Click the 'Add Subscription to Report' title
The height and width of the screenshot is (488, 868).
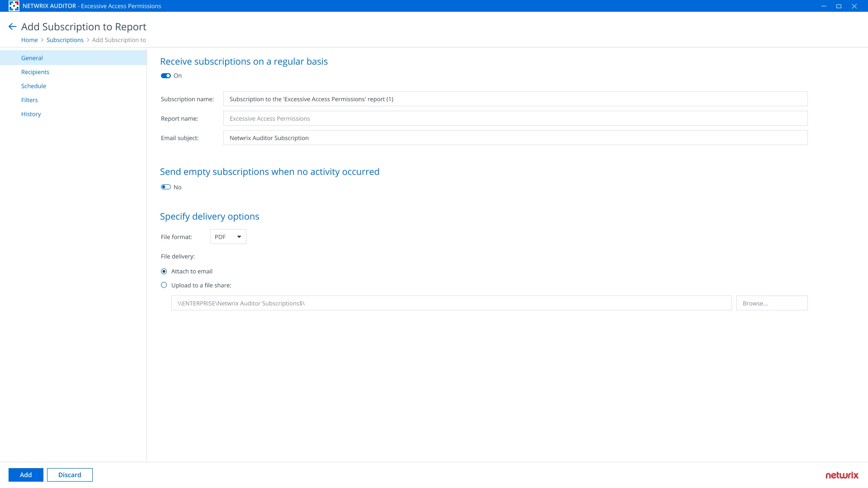pyautogui.click(x=84, y=27)
